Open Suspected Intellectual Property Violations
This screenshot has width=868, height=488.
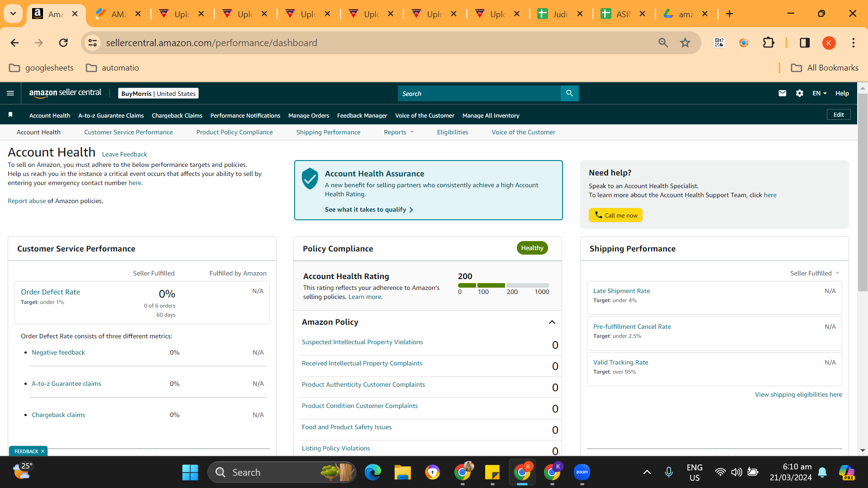pos(362,342)
